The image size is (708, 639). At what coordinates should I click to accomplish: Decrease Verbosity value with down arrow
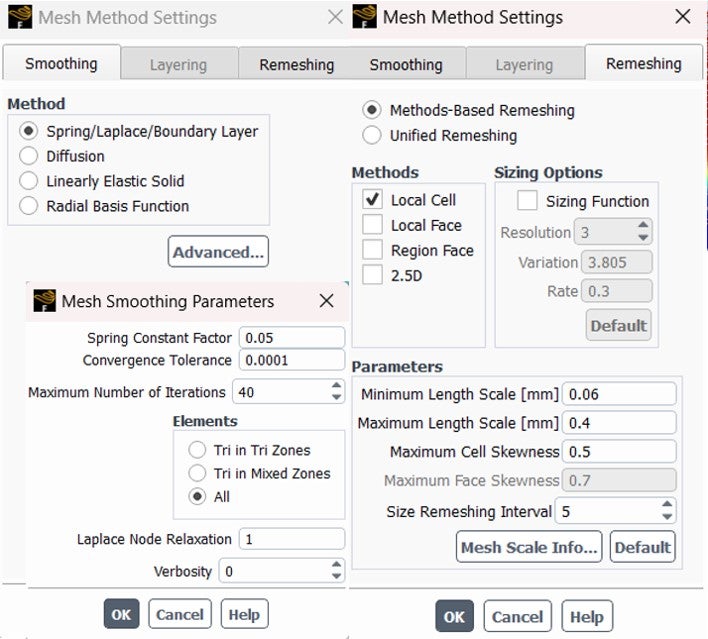[336, 576]
